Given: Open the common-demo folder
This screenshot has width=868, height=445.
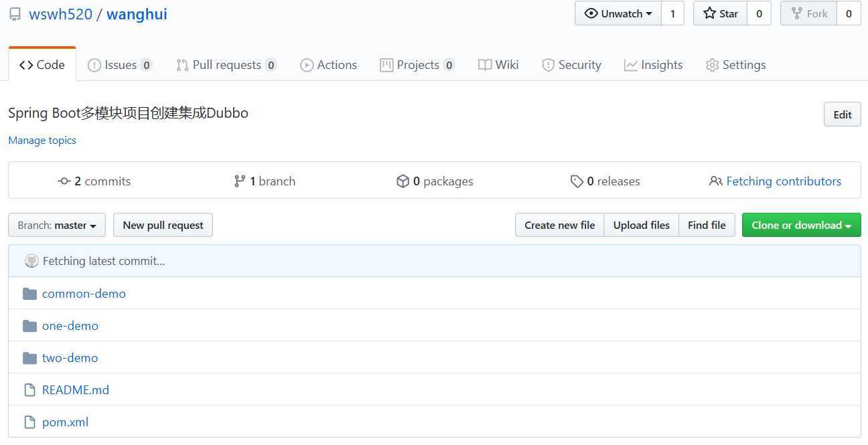Looking at the screenshot, I should (84, 294).
